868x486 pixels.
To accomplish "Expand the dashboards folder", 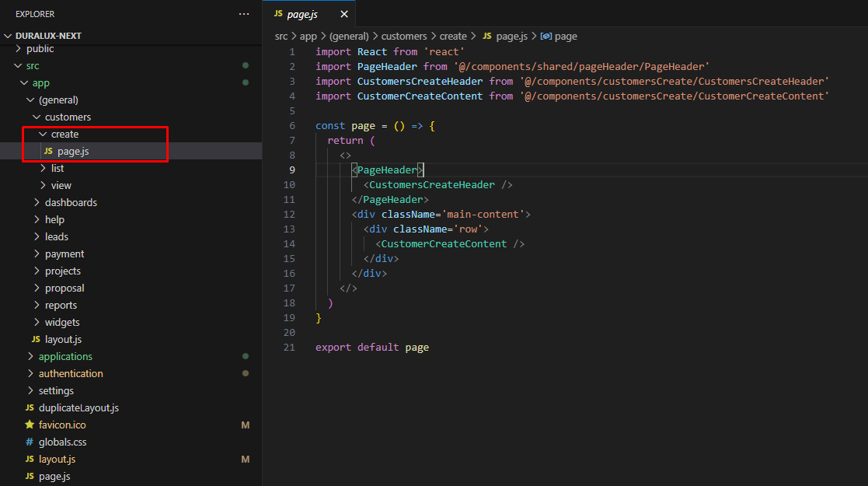I will [x=71, y=203].
